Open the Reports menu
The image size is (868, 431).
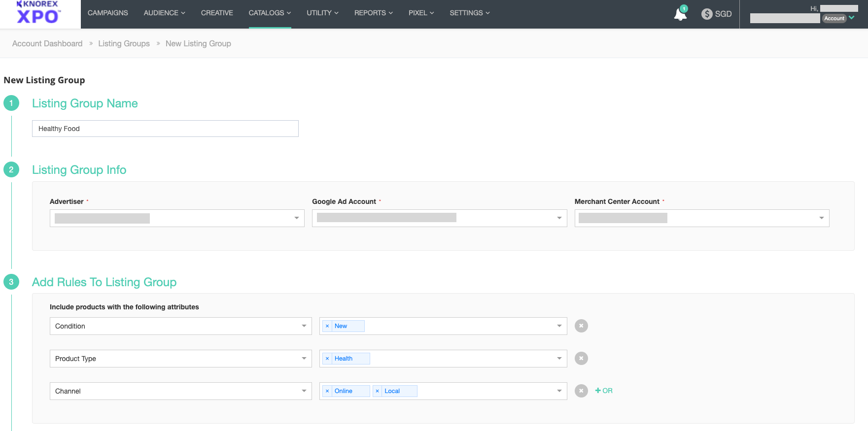coord(373,13)
